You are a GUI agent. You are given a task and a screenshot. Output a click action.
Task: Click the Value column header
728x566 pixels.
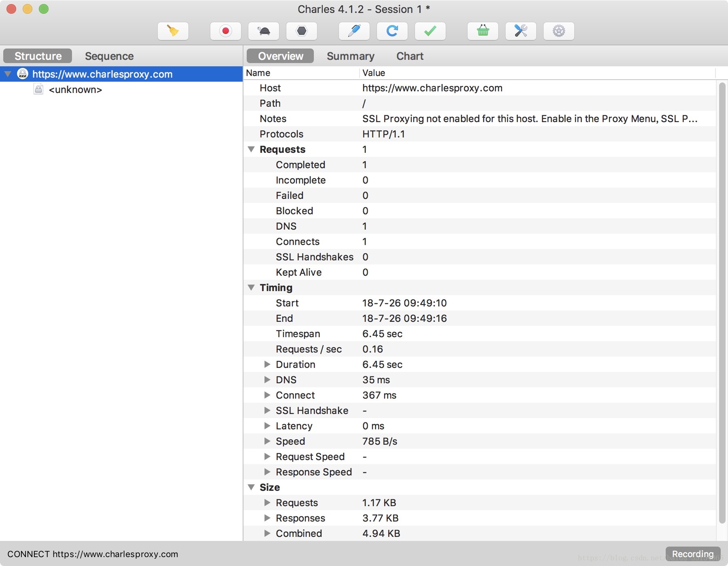coord(538,73)
